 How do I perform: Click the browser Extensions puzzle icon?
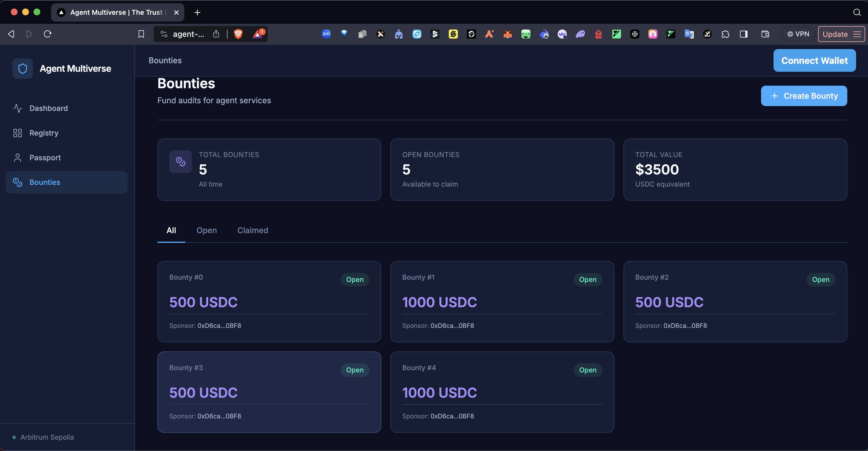725,34
